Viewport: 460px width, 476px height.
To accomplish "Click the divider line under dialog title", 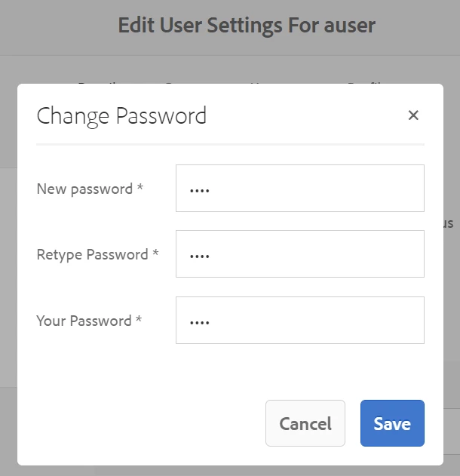I will [230, 145].
